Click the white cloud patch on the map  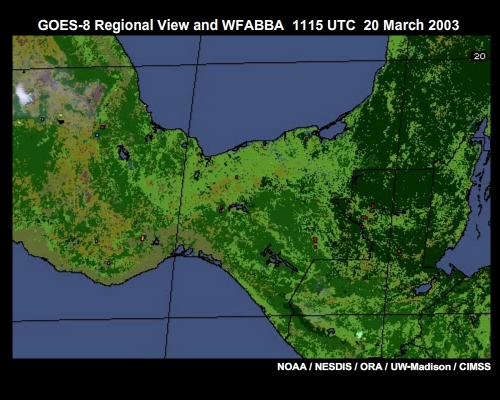[x=23, y=94]
